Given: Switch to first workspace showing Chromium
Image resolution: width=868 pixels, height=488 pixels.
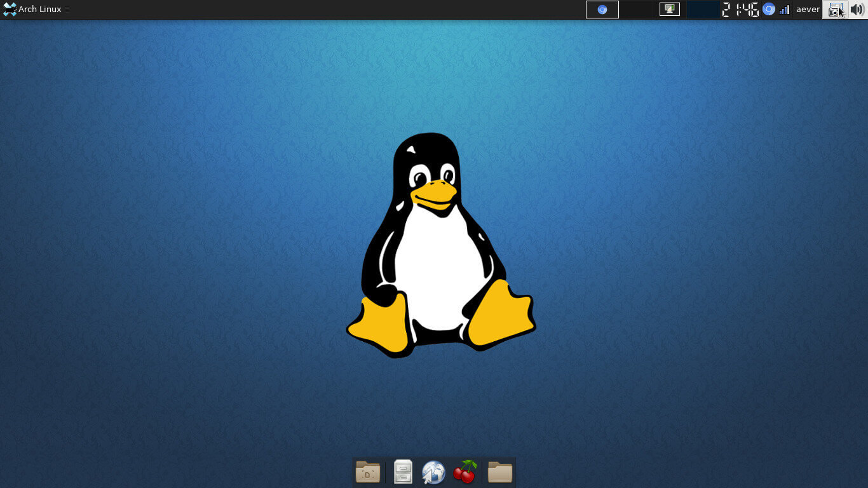Looking at the screenshot, I should point(602,10).
